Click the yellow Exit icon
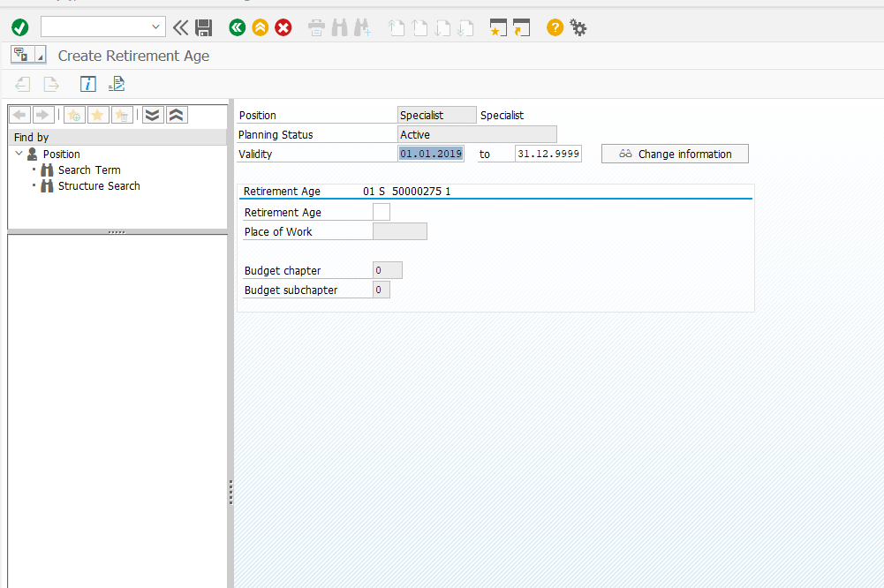This screenshot has width=884, height=588. click(260, 27)
